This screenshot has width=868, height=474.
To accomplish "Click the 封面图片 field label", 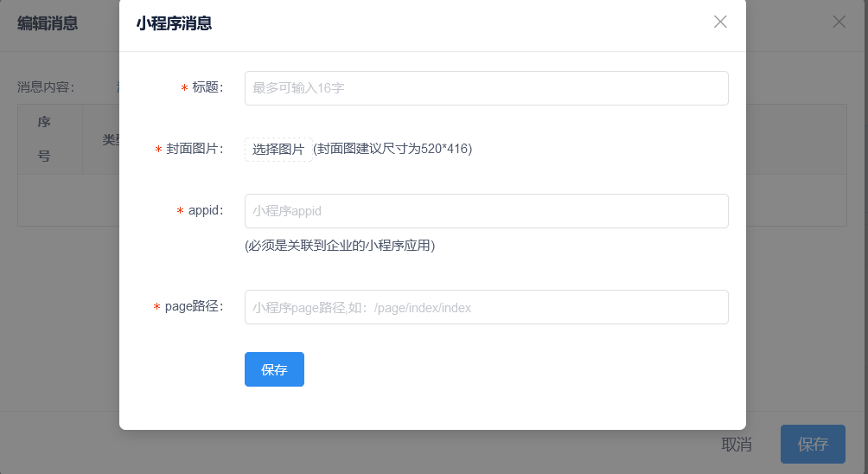I will [195, 149].
